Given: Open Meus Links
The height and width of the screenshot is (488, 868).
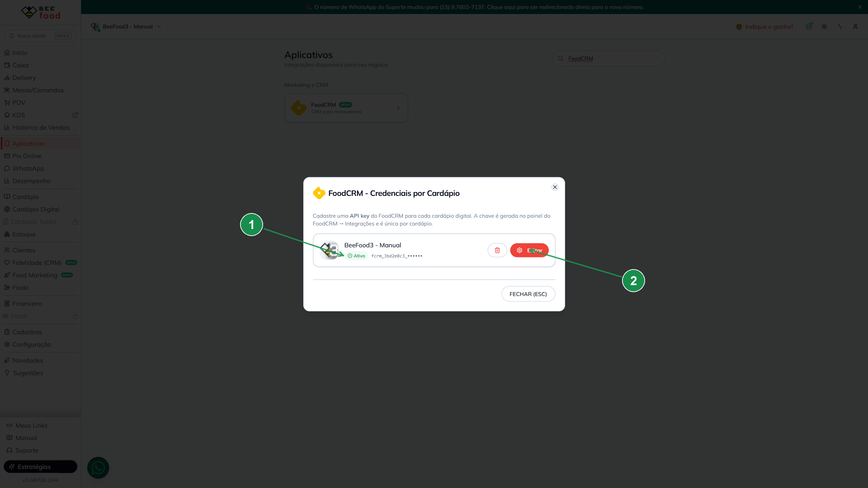Looking at the screenshot, I should tap(31, 425).
